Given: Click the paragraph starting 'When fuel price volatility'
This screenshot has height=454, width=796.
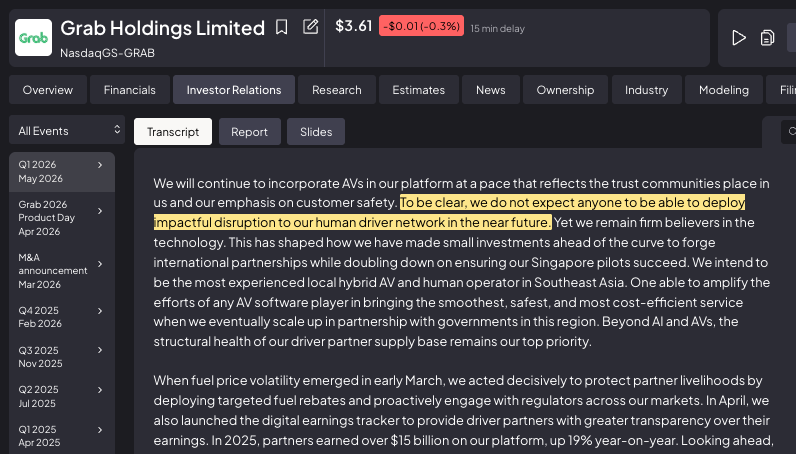Looking at the screenshot, I should [x=463, y=410].
